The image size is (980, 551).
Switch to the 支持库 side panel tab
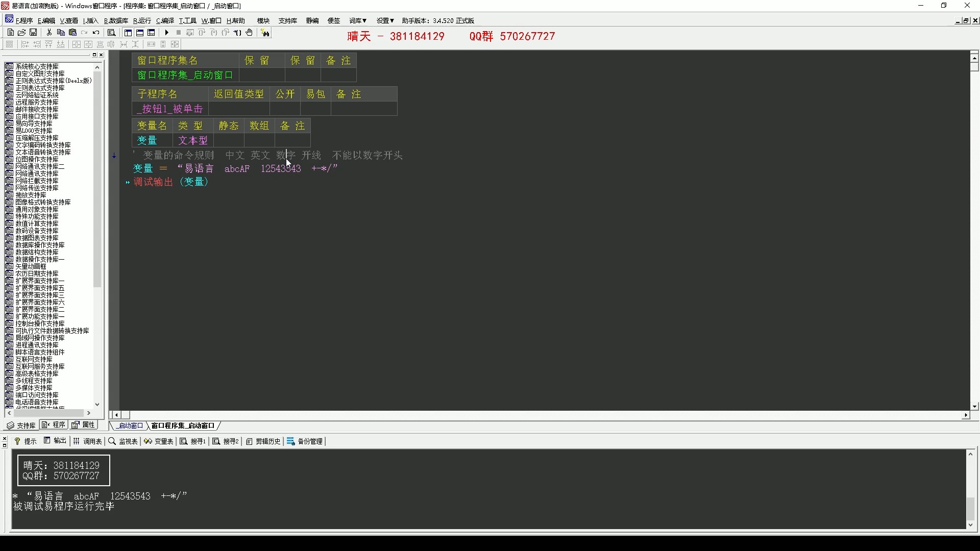pos(21,425)
